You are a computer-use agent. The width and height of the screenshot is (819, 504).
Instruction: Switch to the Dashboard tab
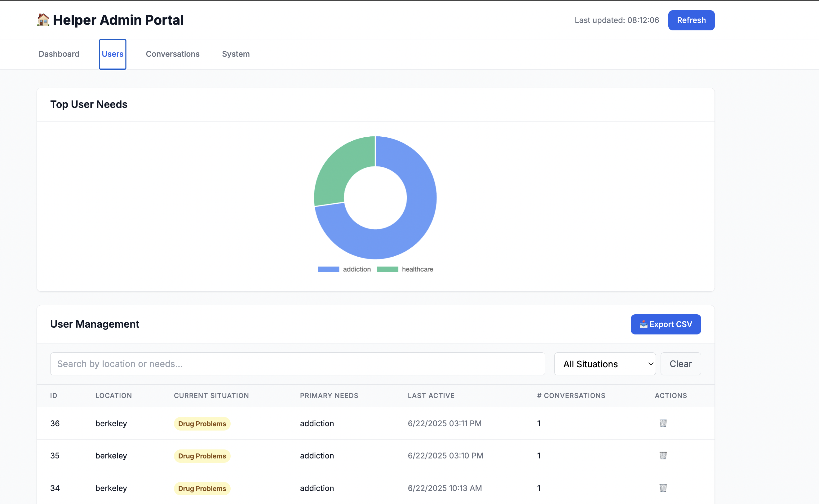59,54
